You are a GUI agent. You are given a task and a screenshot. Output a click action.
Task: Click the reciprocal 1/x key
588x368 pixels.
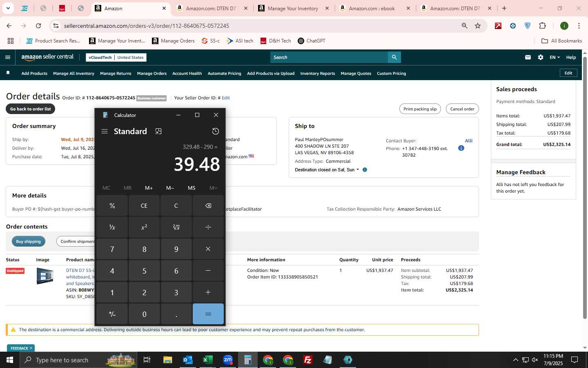coord(112,227)
